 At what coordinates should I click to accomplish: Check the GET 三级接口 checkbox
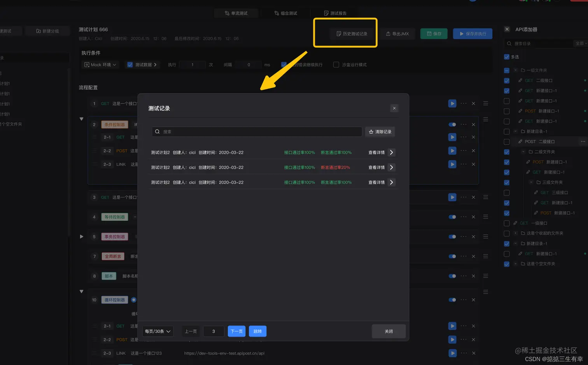[507, 192]
